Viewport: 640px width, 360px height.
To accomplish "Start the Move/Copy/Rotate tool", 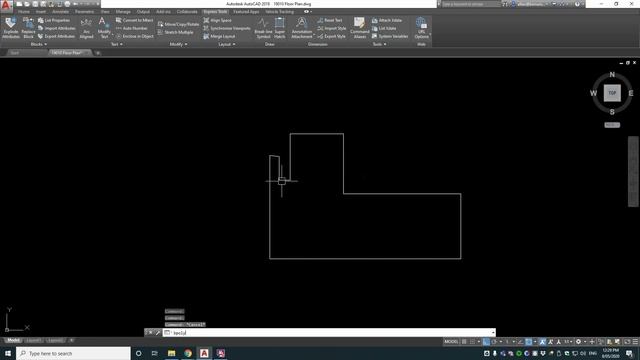I will point(178,24).
